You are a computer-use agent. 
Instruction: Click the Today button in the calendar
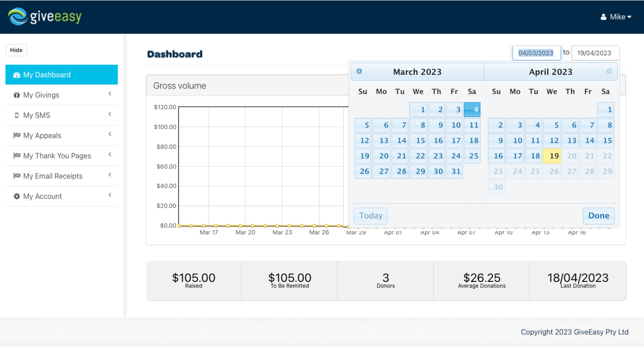(371, 215)
